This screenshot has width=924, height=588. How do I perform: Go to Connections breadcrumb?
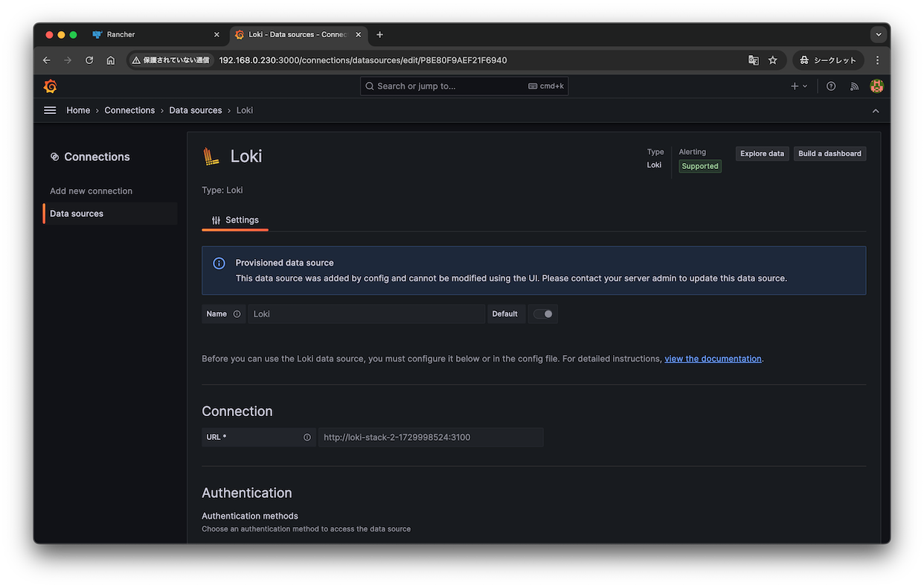(x=129, y=110)
